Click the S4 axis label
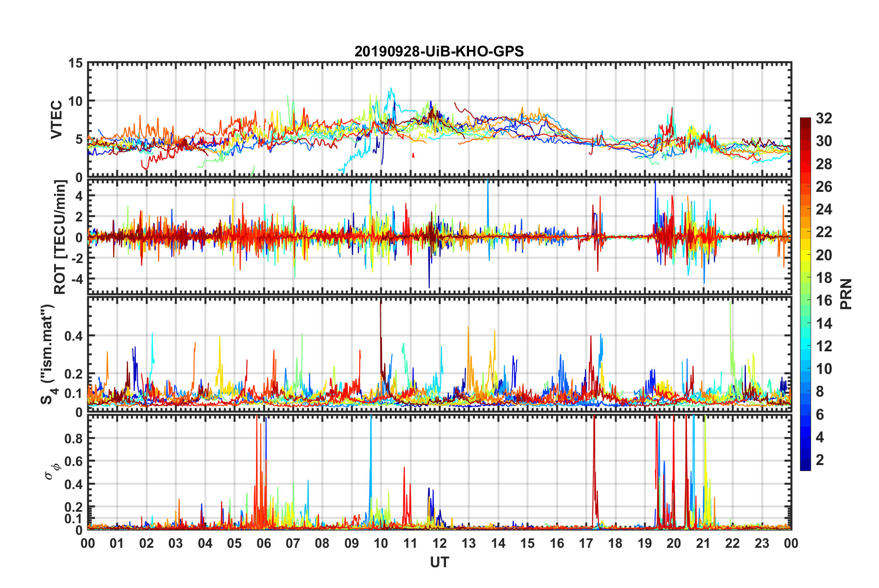The image size is (879, 588). [x=48, y=355]
